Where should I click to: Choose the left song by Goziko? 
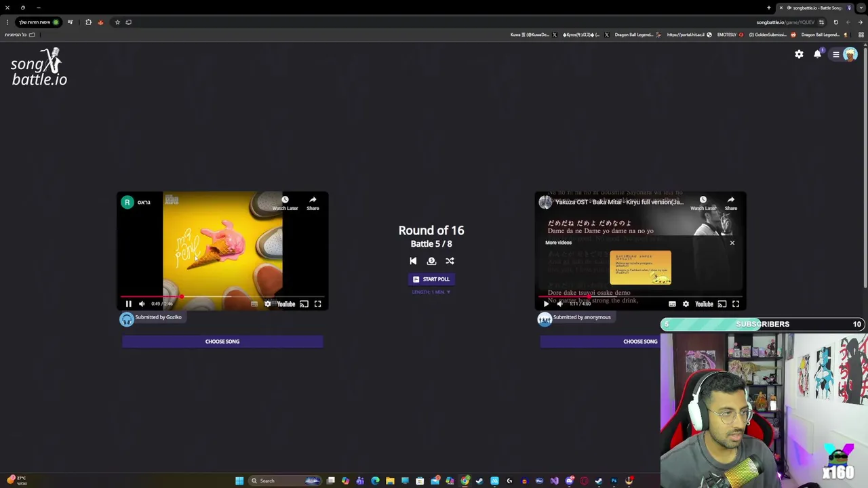(x=222, y=342)
